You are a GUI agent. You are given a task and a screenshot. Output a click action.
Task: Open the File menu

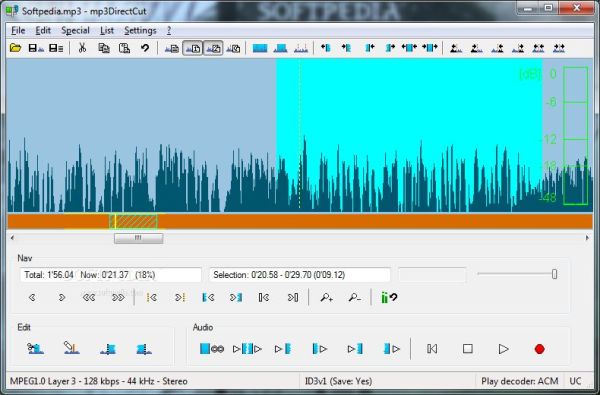(x=18, y=31)
